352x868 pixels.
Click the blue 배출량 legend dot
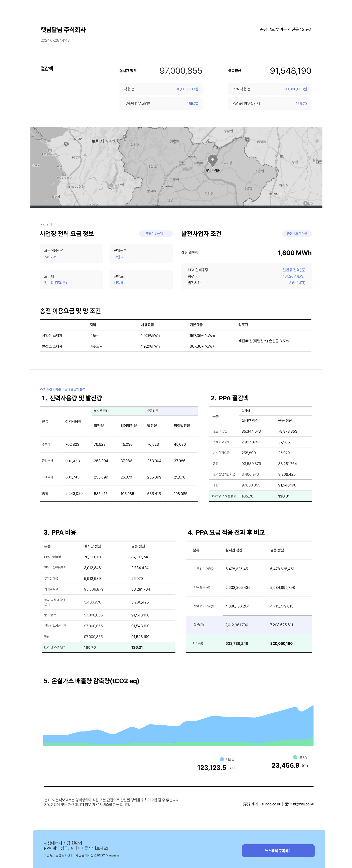[222, 759]
